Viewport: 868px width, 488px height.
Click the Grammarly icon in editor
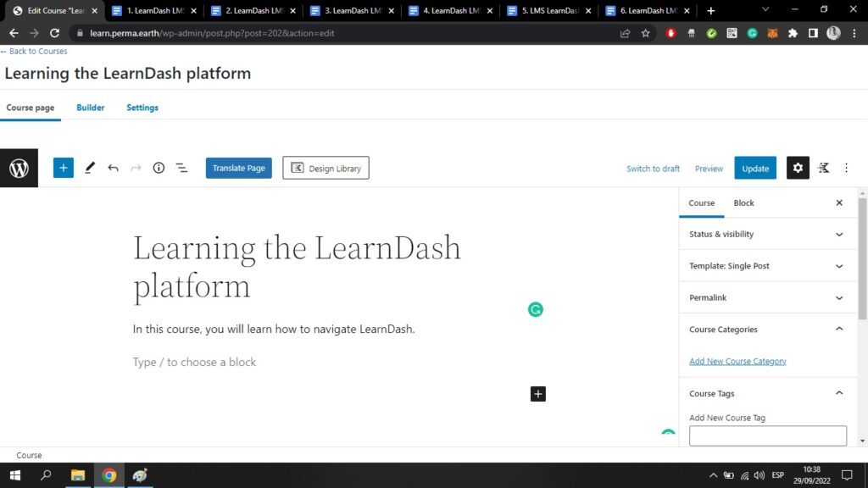click(x=535, y=310)
